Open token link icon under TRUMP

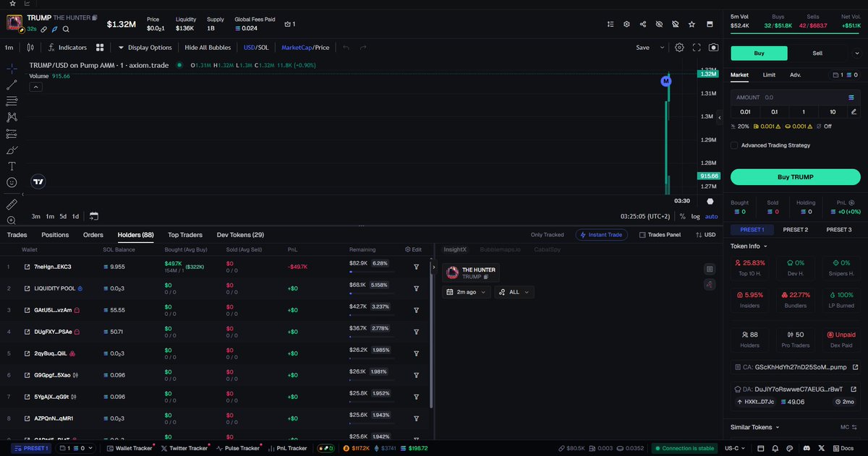click(43, 30)
